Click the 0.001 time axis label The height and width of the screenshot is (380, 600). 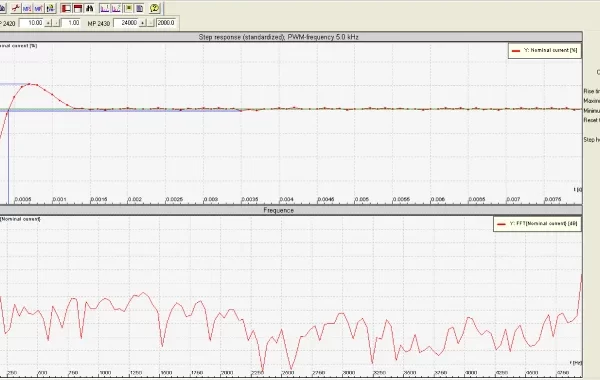59,199
